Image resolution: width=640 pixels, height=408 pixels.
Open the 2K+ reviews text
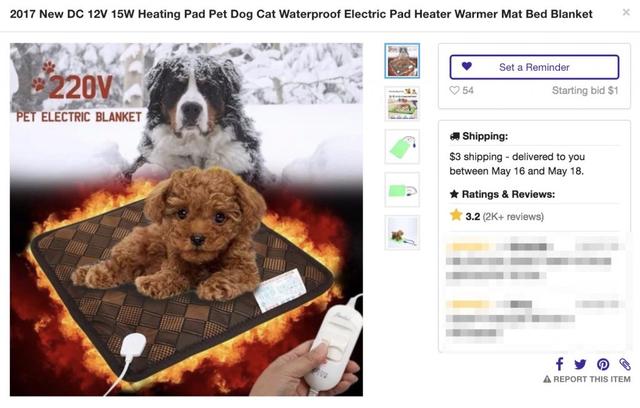[513, 217]
